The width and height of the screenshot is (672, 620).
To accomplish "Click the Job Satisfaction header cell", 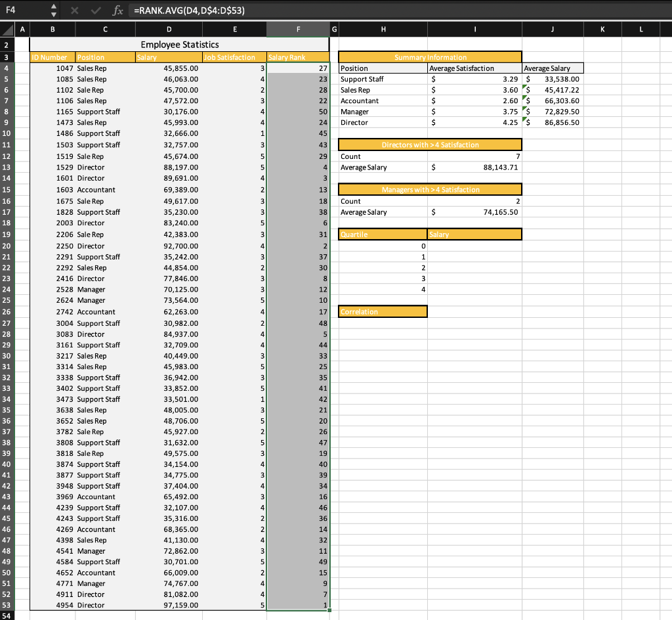I will 234,57.
